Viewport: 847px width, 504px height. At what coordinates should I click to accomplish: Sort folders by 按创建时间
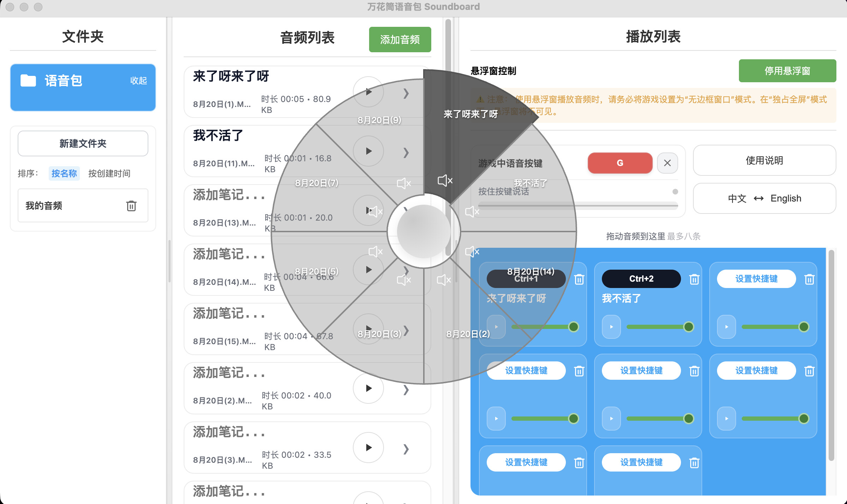109,173
